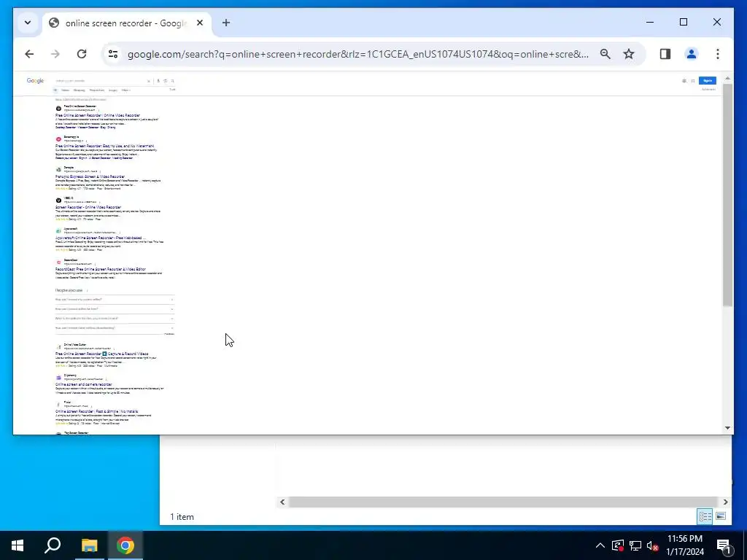Start voice search with the microphone
747x560 pixels.
click(x=158, y=81)
